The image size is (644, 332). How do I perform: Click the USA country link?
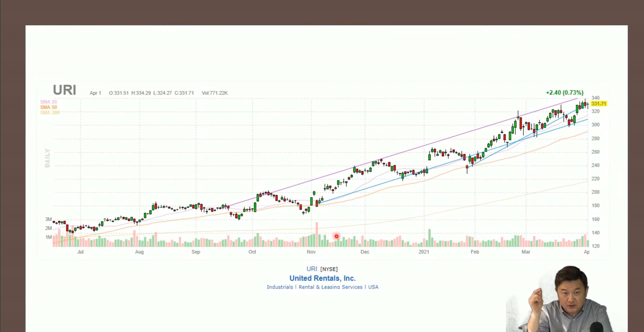click(373, 287)
